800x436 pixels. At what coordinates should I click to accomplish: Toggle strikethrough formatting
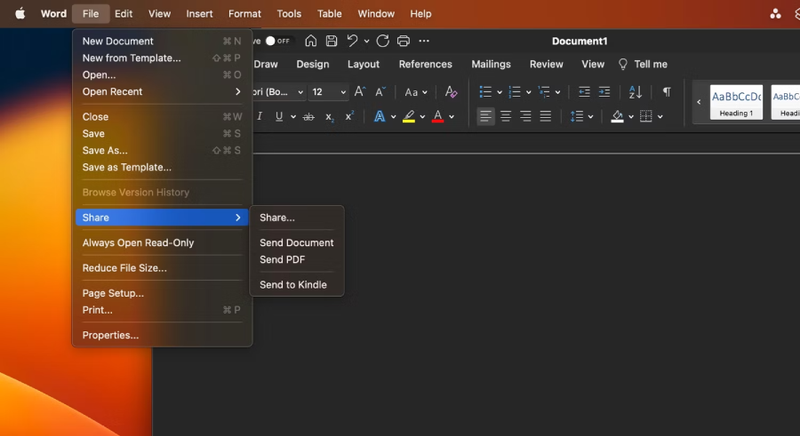click(x=308, y=116)
